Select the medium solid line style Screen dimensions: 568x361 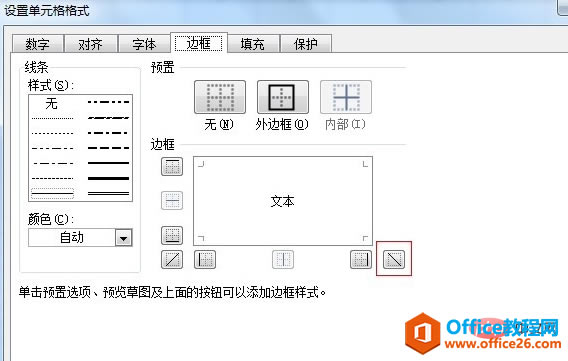(x=108, y=163)
